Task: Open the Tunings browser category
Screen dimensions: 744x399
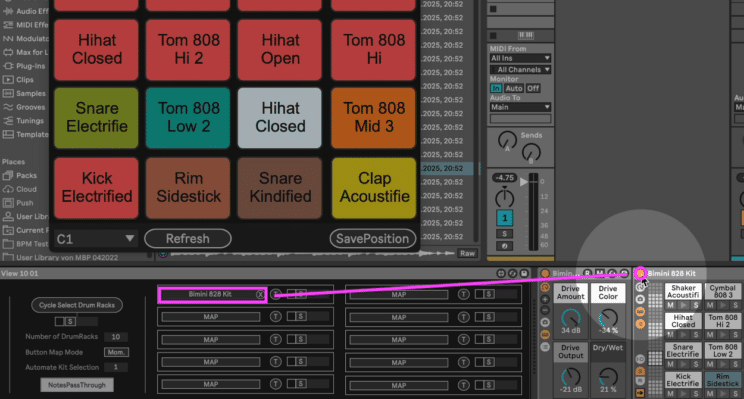Action: 24,121
